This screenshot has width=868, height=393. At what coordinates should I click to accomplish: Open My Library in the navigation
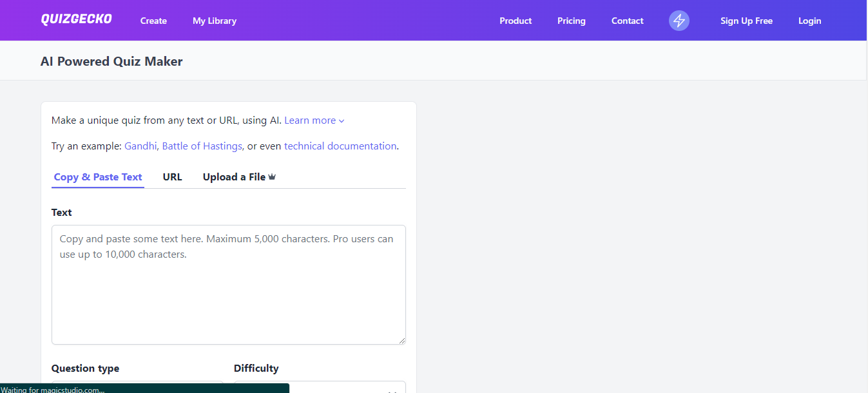click(x=215, y=21)
